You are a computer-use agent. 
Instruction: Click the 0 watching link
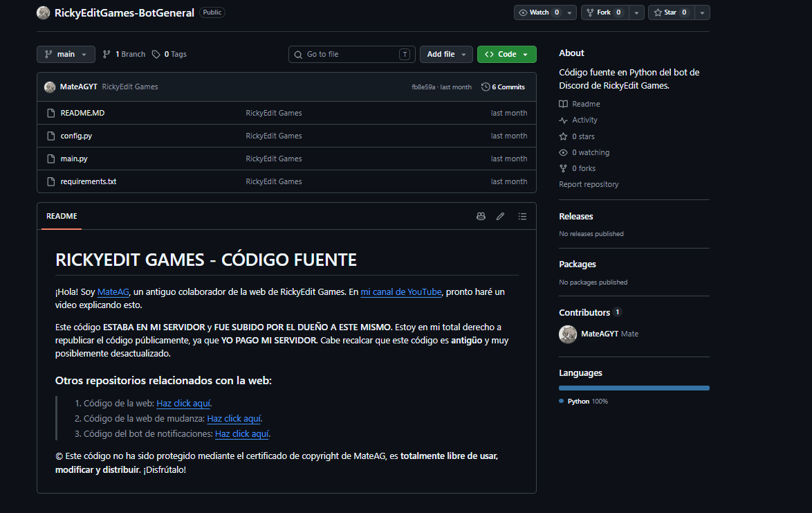(584, 153)
